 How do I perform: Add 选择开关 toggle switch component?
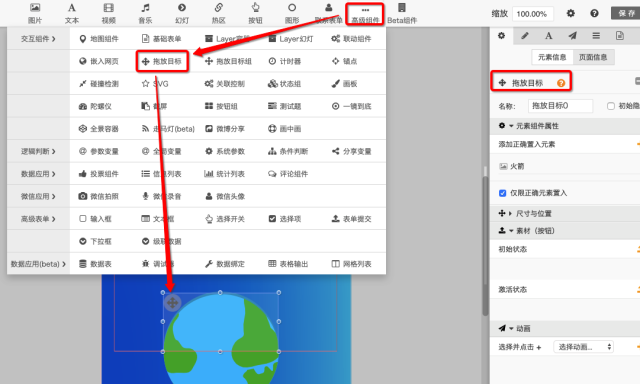click(225, 219)
